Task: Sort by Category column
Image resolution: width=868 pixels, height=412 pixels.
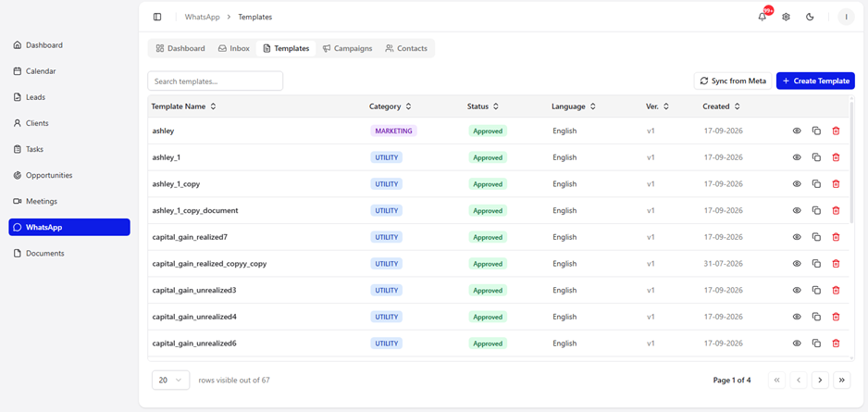Action: [391, 106]
